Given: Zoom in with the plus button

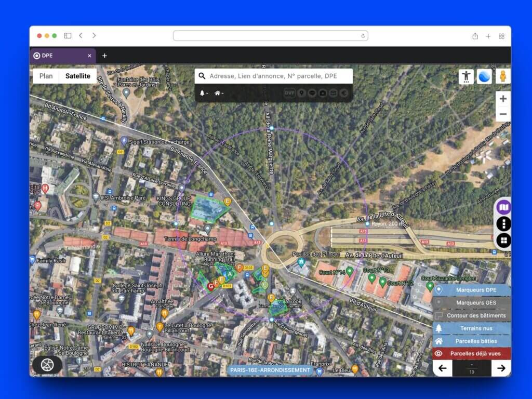Looking at the screenshot, I should point(503,98).
